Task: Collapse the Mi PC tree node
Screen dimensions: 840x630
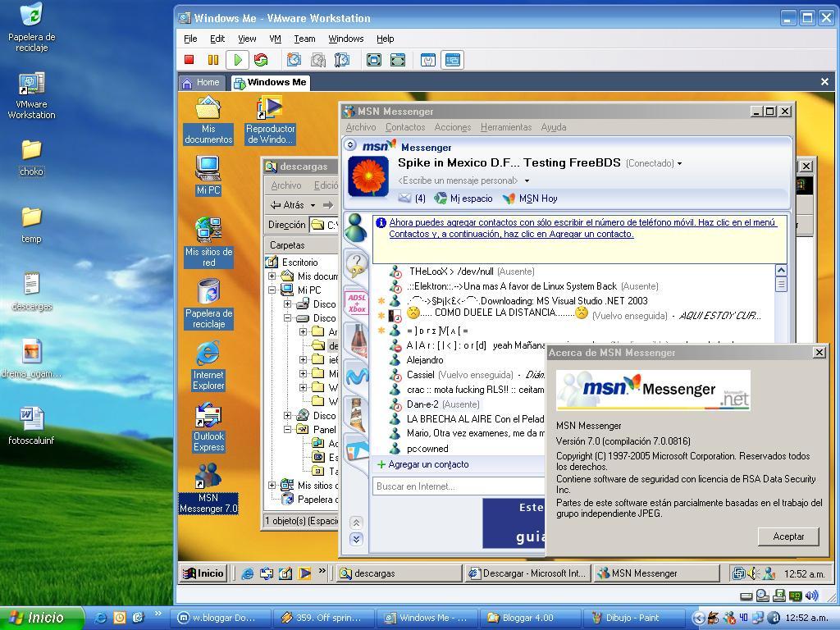Action: (x=272, y=290)
